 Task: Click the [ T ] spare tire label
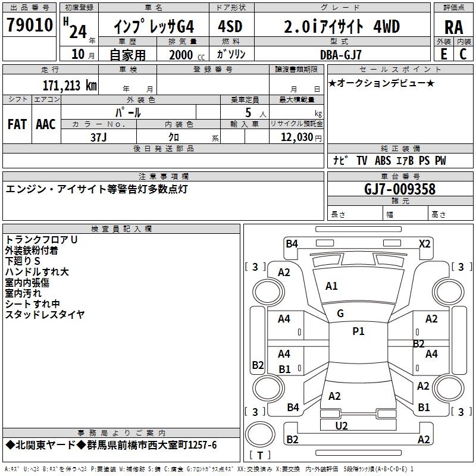point(260,455)
